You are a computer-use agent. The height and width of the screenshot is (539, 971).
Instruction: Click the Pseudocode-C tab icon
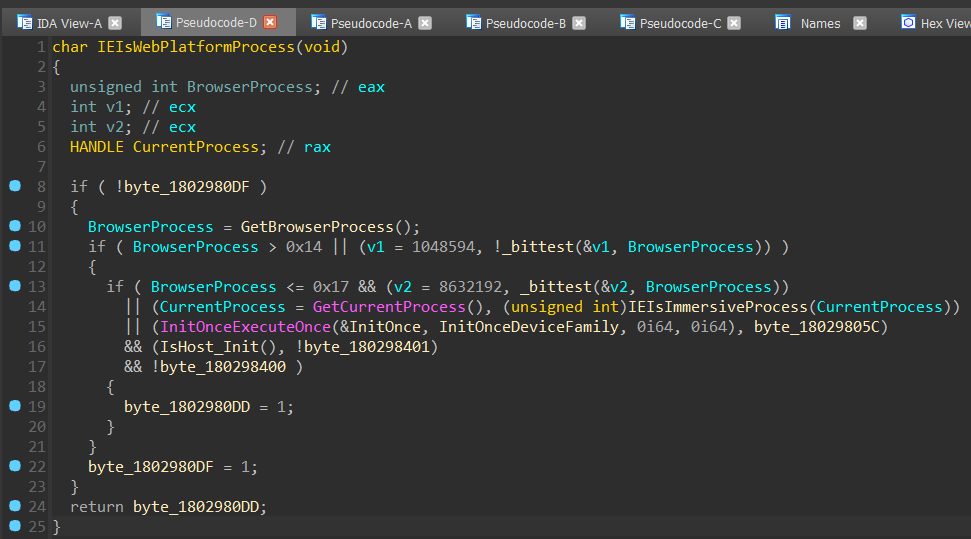[x=627, y=23]
